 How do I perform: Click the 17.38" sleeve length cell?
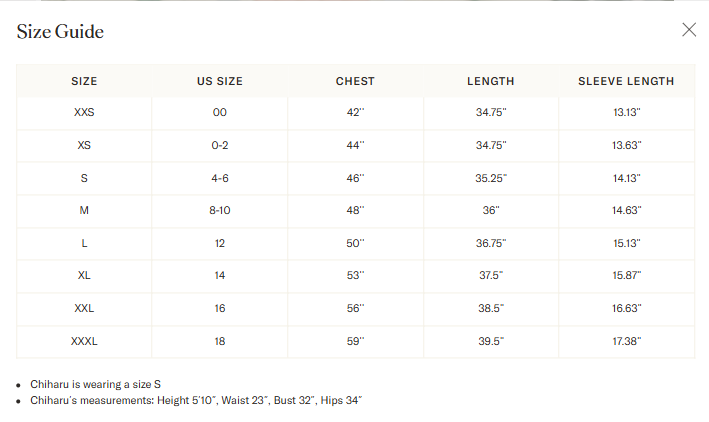tap(626, 341)
